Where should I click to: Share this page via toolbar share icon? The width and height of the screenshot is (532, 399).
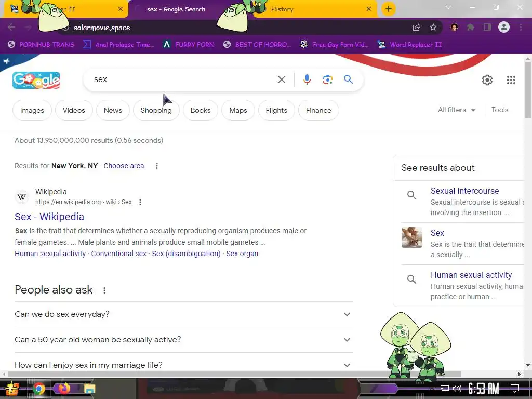pyautogui.click(x=417, y=28)
